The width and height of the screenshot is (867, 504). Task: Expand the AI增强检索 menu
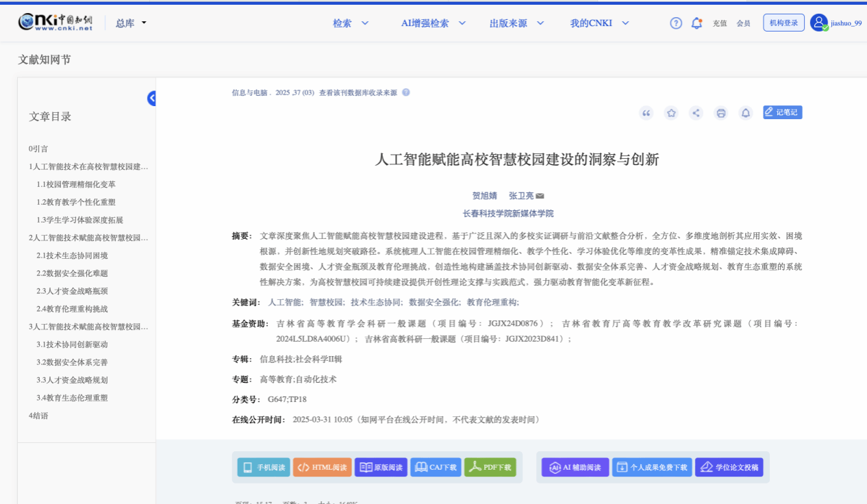click(433, 23)
